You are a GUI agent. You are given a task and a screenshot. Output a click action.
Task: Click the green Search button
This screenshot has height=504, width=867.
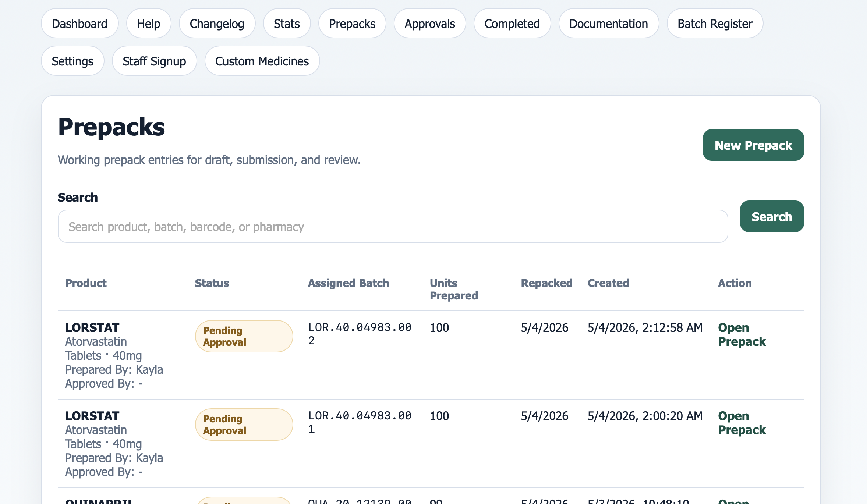(x=772, y=216)
